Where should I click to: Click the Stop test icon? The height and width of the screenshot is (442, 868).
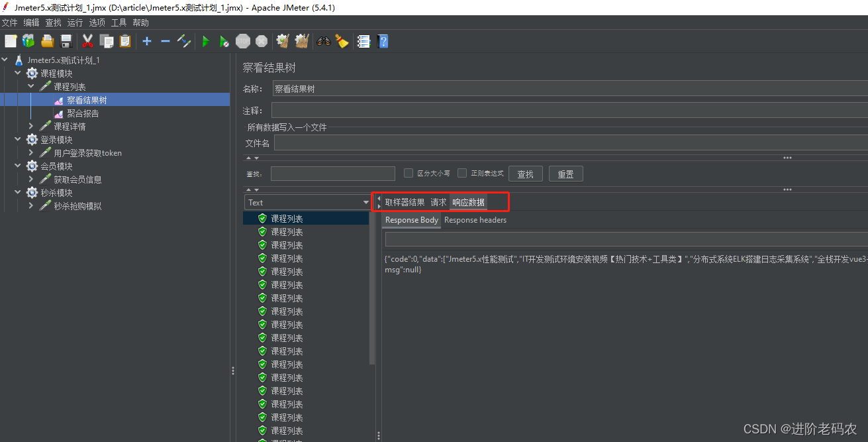point(243,41)
